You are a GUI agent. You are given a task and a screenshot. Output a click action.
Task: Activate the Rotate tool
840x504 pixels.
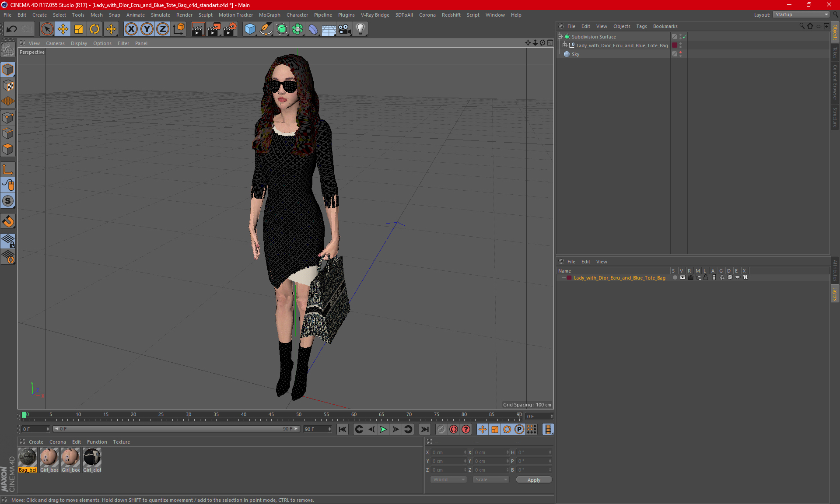point(94,29)
